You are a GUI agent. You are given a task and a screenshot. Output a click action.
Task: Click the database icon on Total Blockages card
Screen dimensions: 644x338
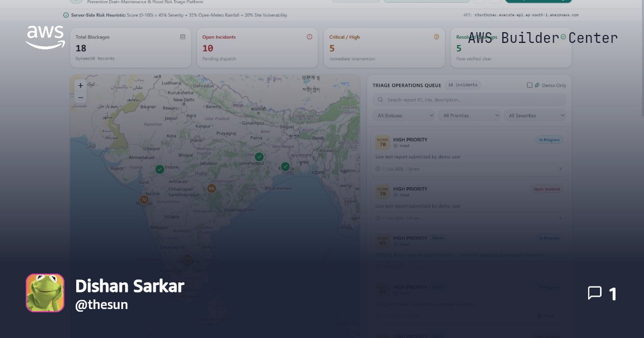pos(182,37)
